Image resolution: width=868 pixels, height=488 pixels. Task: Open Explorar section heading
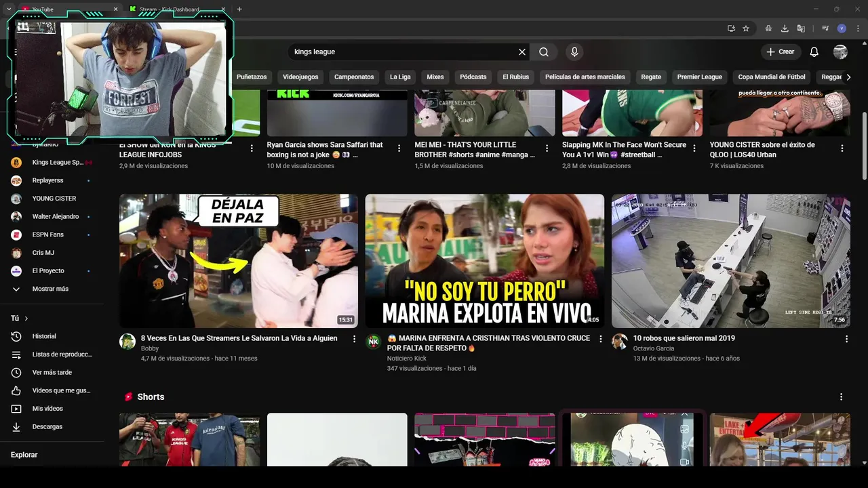24,455
